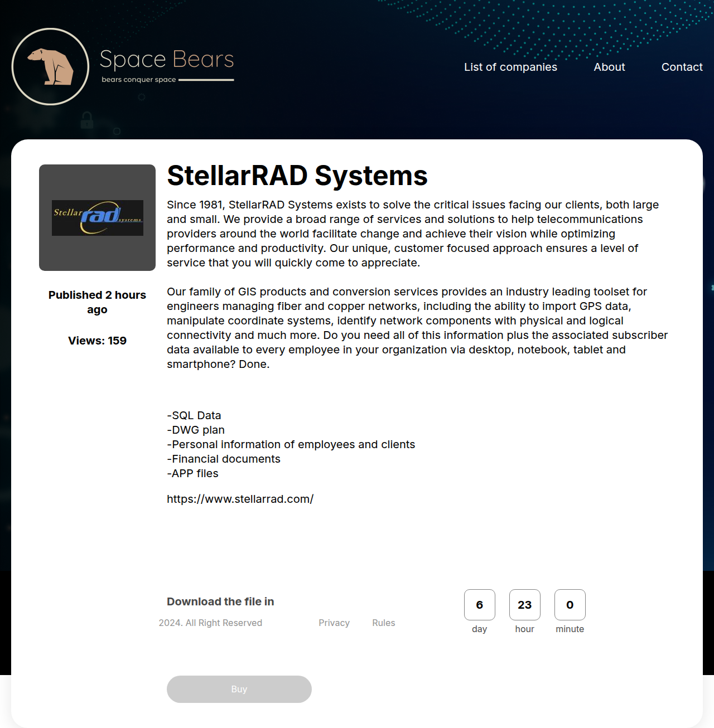Click the https://www.stellarrad.com/ URL text

pyautogui.click(x=240, y=499)
